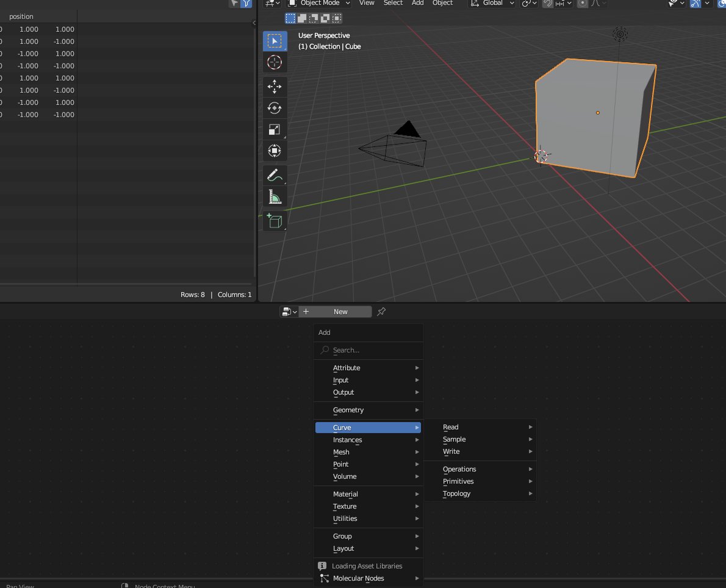Activate the 3D Cursor tool
726x588 pixels.
(275, 62)
